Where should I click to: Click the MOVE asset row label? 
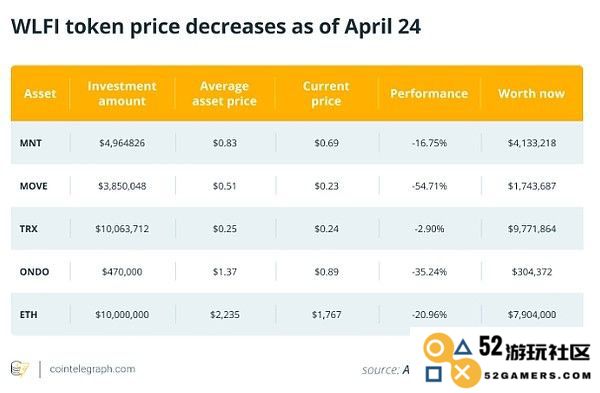click(x=34, y=186)
